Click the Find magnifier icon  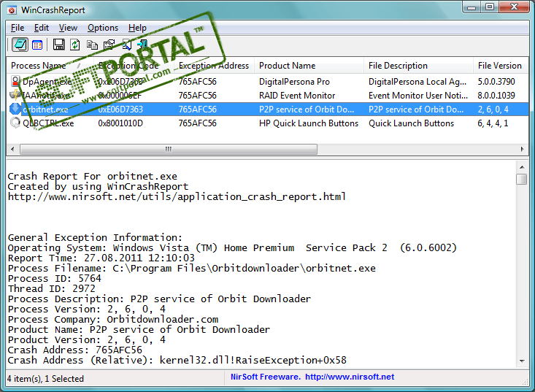tap(126, 45)
